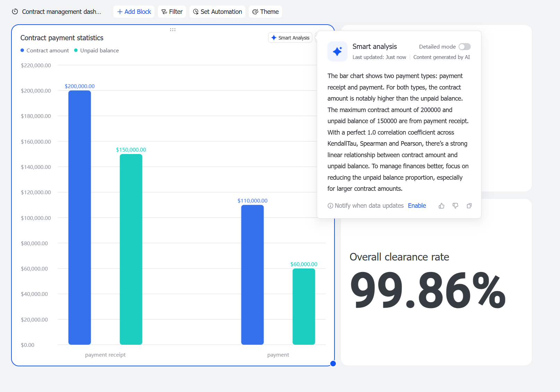Grab the chart block drag handle dots
560x392 pixels.
pyautogui.click(x=173, y=30)
